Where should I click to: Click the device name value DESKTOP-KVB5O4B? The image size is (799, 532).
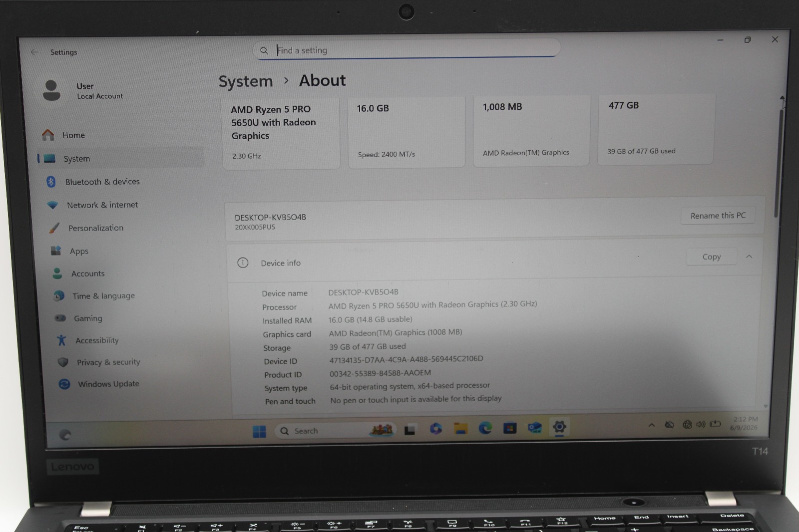(x=363, y=292)
